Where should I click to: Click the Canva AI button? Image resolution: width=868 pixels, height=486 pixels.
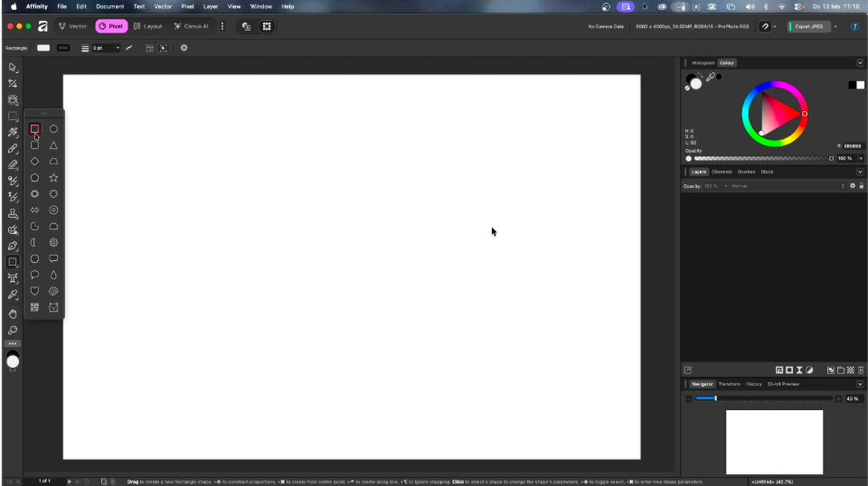(191, 26)
